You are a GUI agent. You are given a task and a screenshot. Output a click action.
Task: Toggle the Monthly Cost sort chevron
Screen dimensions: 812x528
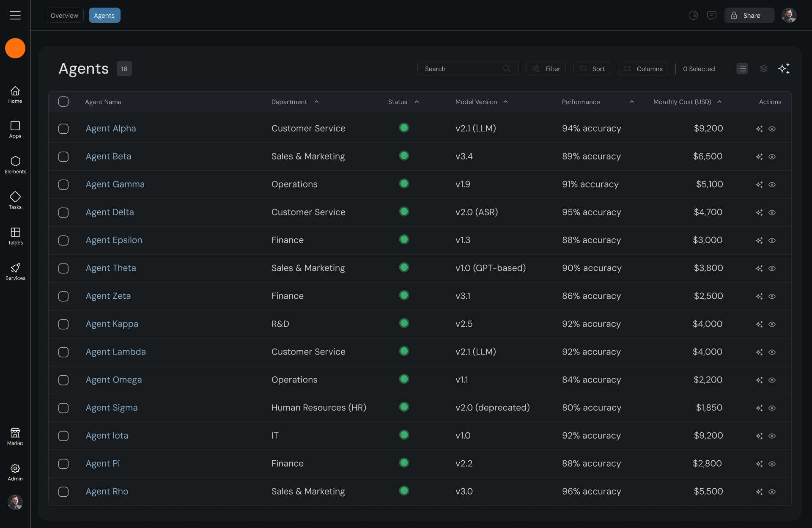[719, 102]
